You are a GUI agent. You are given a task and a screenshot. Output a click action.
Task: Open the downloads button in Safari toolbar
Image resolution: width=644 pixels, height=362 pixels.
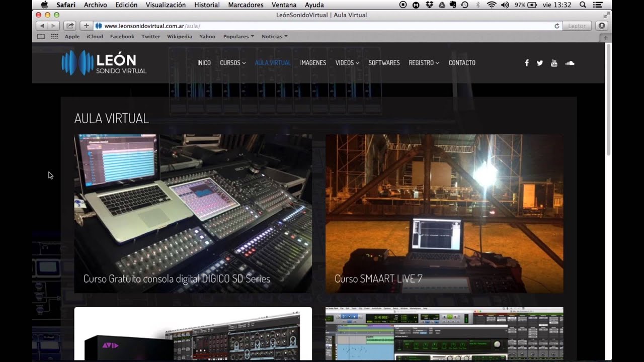pos(602,26)
